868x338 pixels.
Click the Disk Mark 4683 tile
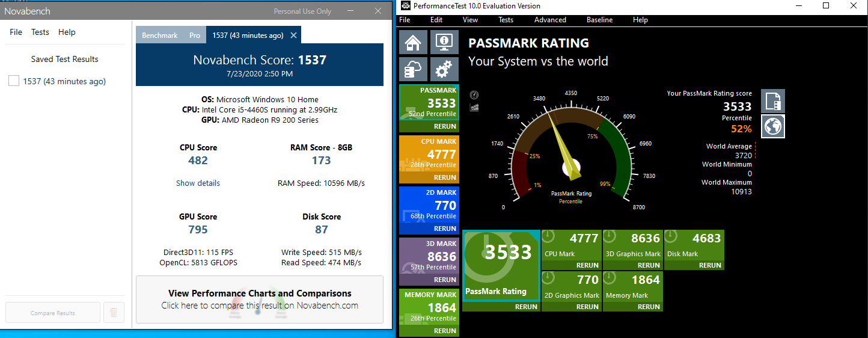pyautogui.click(x=694, y=246)
